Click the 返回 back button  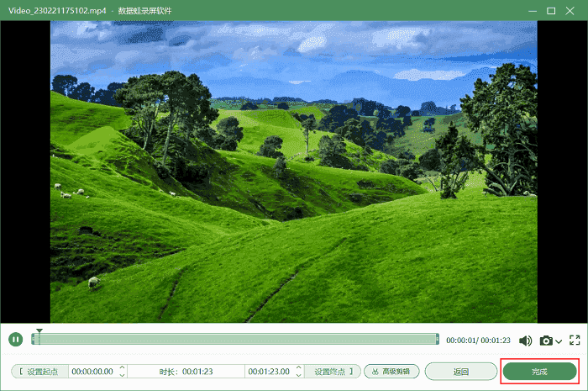461,372
